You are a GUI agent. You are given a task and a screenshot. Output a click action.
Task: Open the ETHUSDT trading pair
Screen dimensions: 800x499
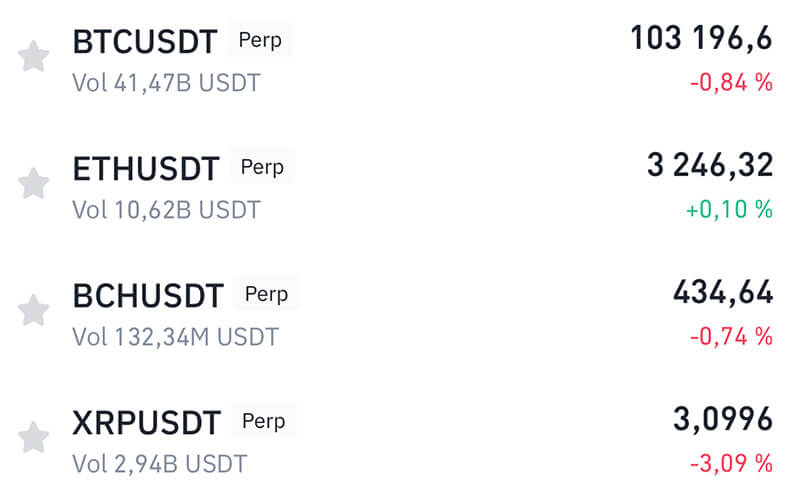click(146, 169)
